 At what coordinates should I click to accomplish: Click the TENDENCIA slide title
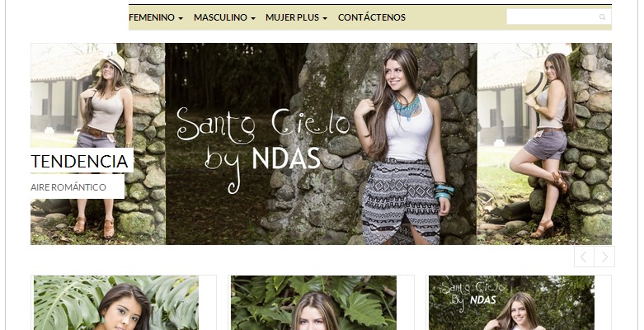coord(79,161)
